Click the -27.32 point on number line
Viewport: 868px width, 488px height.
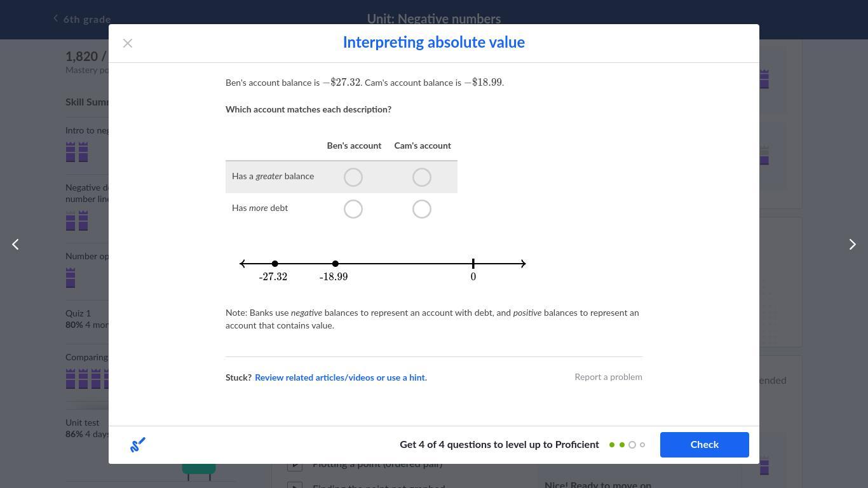pos(275,264)
